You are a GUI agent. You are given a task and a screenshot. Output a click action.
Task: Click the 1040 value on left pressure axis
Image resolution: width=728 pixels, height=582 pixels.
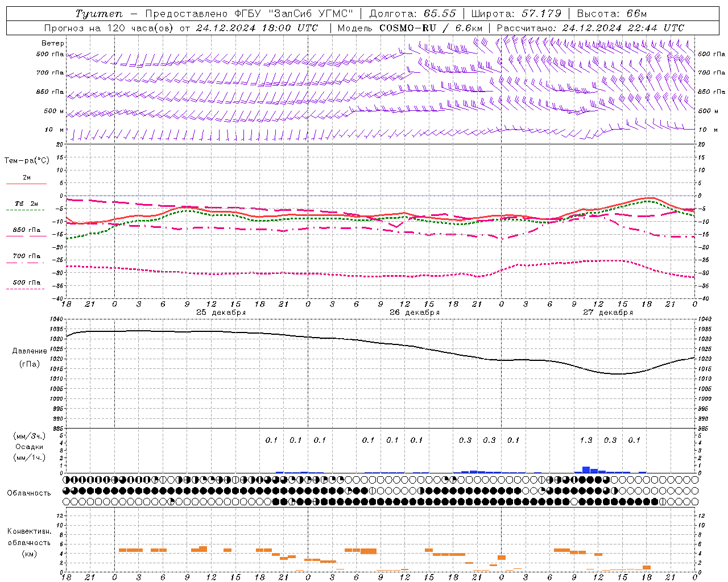[56, 319]
